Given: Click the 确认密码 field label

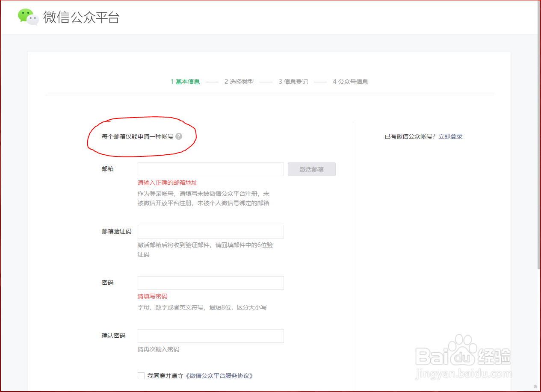Looking at the screenshot, I should point(114,336).
